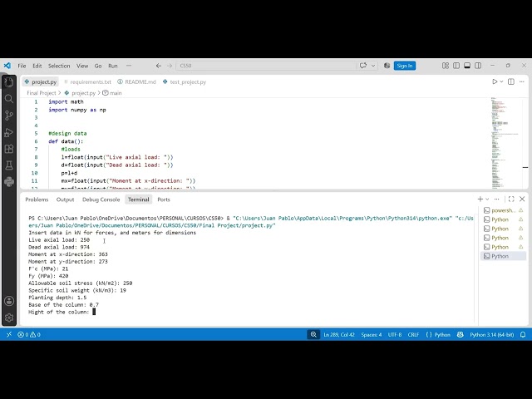Open the Python extension sidebar view

click(x=9, y=182)
